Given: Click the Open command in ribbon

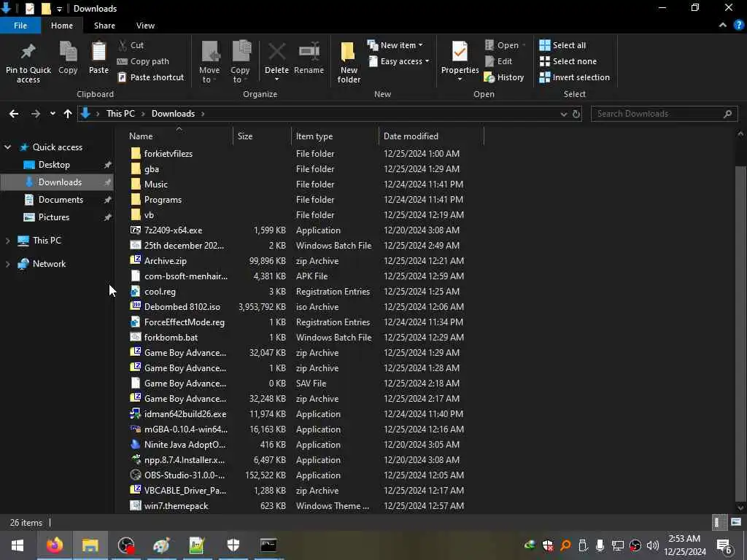Looking at the screenshot, I should 505,45.
